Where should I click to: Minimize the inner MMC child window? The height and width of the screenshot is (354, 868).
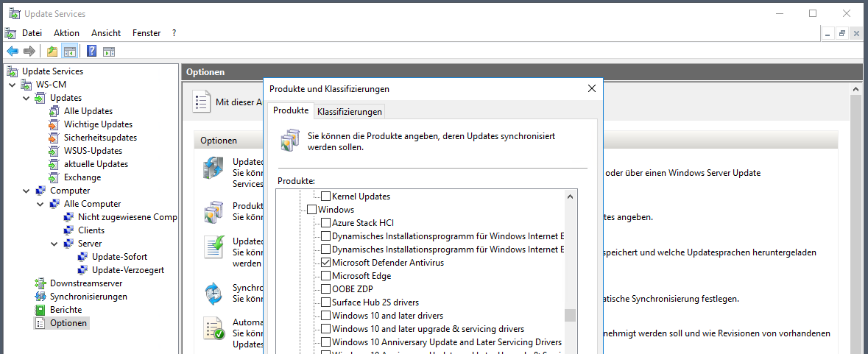828,33
